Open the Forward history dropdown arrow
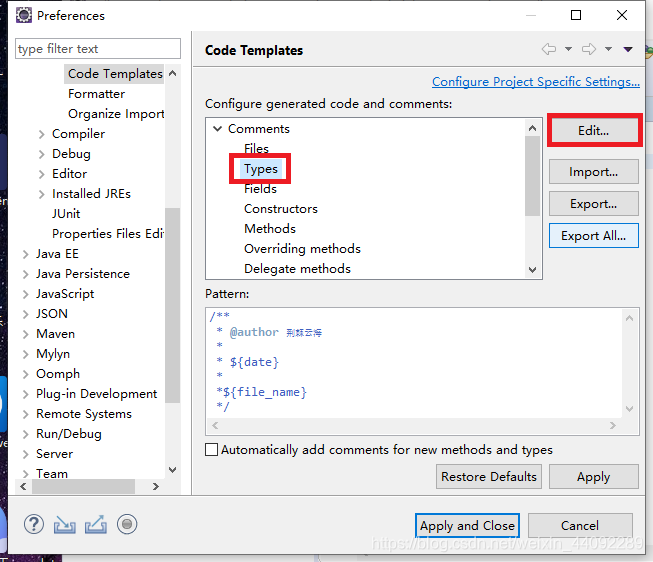This screenshot has width=653, height=562. [x=608, y=49]
